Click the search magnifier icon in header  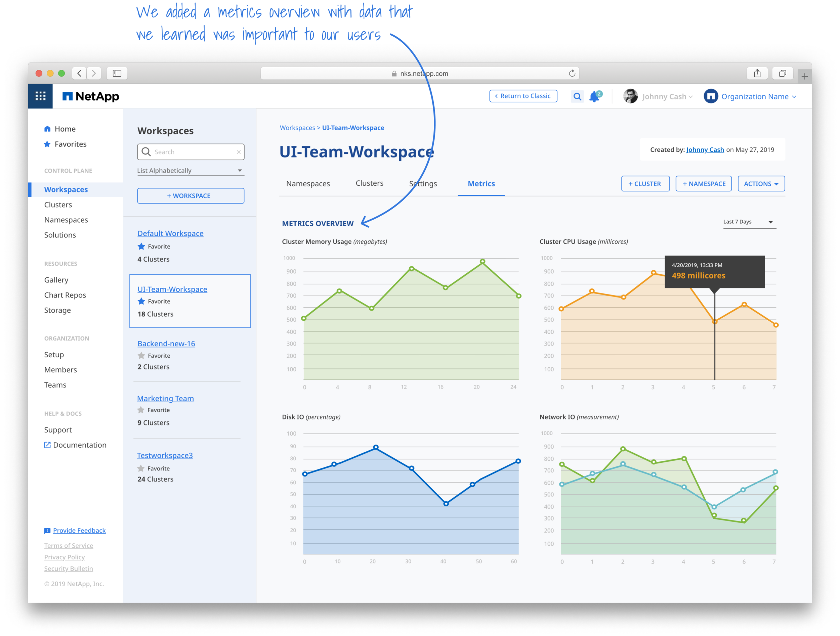tap(577, 96)
